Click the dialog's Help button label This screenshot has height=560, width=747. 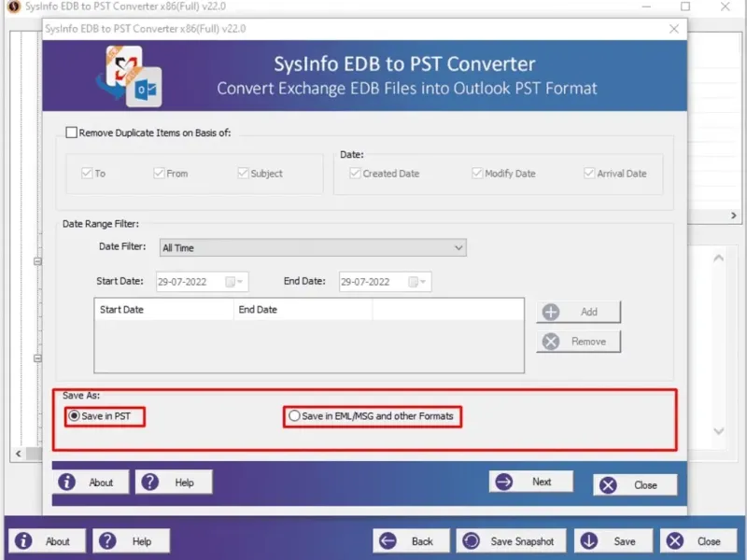(x=184, y=483)
